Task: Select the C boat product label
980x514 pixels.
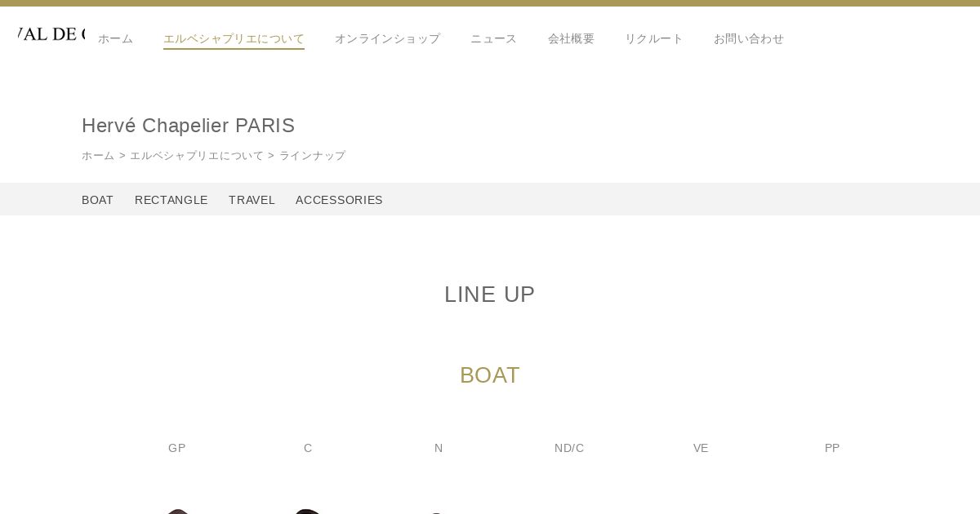Action: click(x=308, y=448)
